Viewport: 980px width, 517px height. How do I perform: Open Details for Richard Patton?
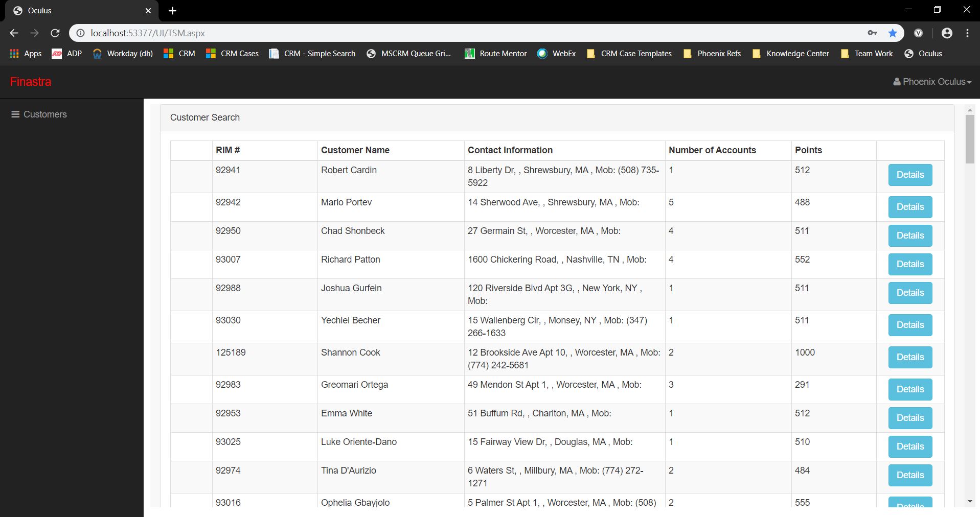coord(910,264)
